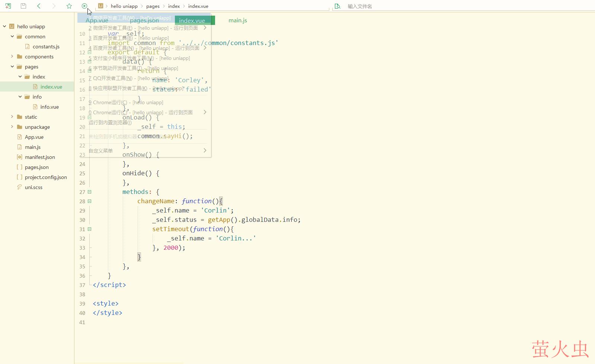Open App.vue in the file tree
The height and width of the screenshot is (364, 595).
click(34, 137)
